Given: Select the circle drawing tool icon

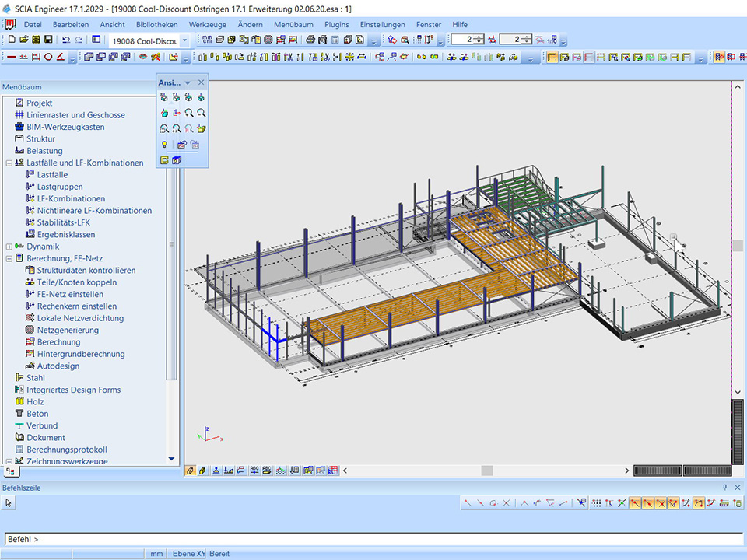Looking at the screenshot, I should coord(48,57).
